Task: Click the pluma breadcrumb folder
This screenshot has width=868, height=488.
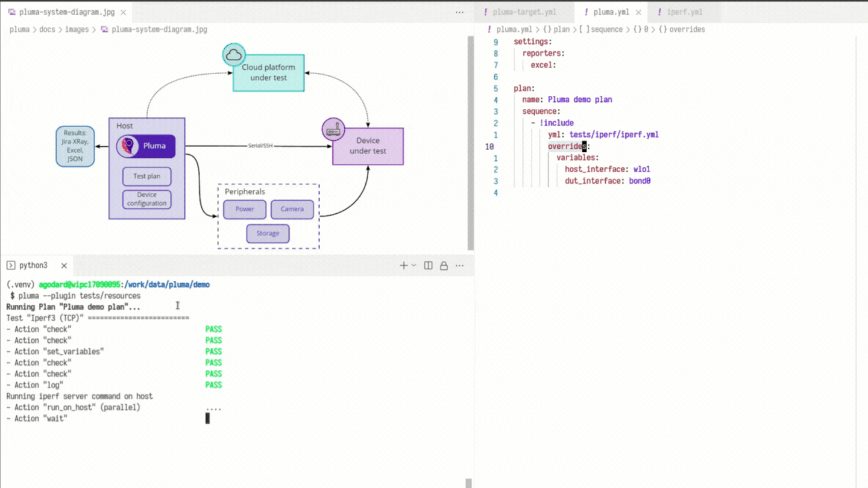Action: [x=19, y=29]
